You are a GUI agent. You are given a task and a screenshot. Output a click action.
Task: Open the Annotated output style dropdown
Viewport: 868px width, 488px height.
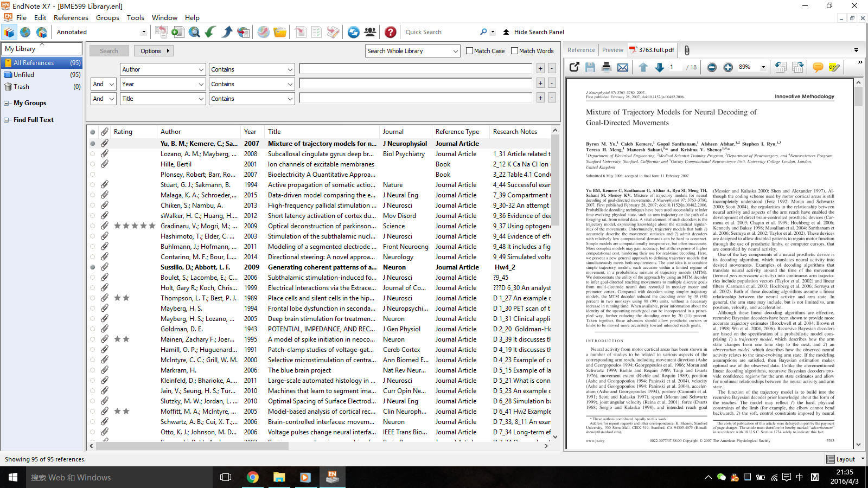click(143, 32)
